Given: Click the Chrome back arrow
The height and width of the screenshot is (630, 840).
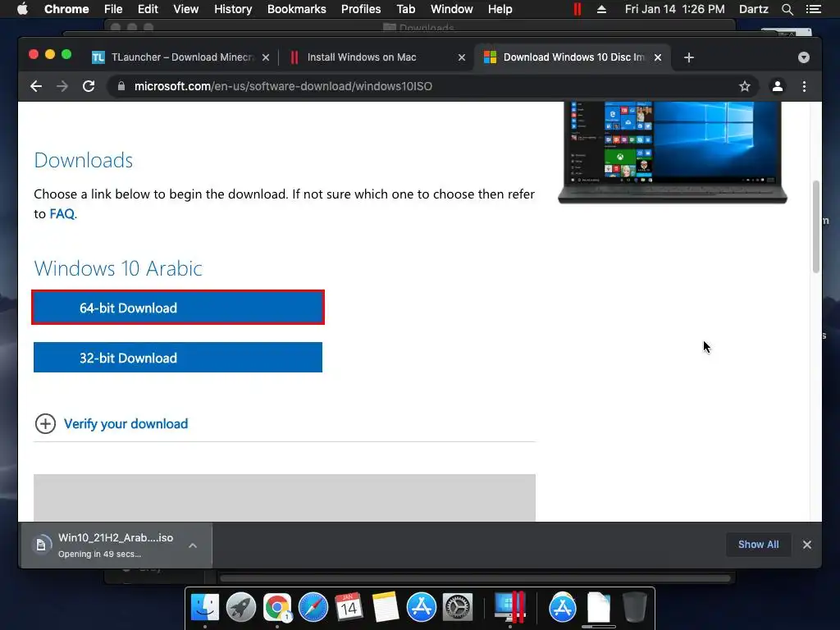Looking at the screenshot, I should tap(36, 86).
